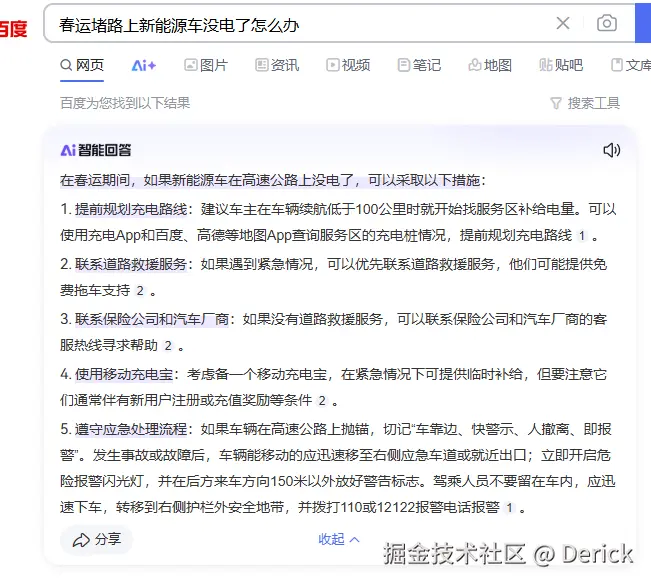Switch to the 资讯 tab
Screen dimensions: 651x585
[x=277, y=65]
